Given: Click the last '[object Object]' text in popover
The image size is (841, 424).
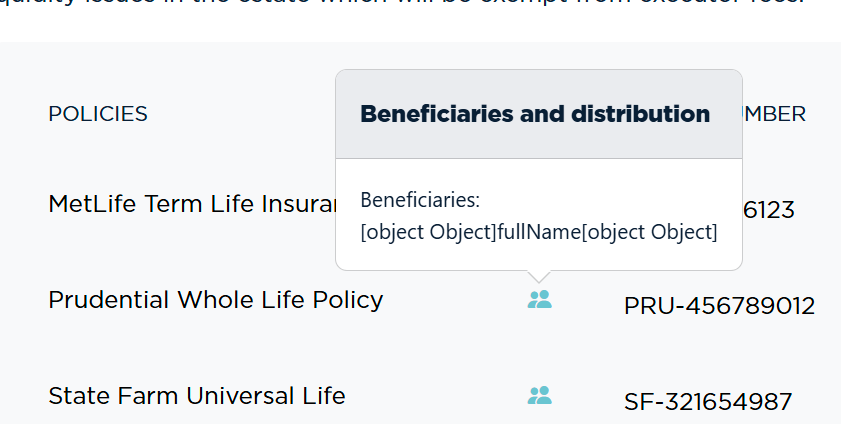Looking at the screenshot, I should (x=650, y=232).
